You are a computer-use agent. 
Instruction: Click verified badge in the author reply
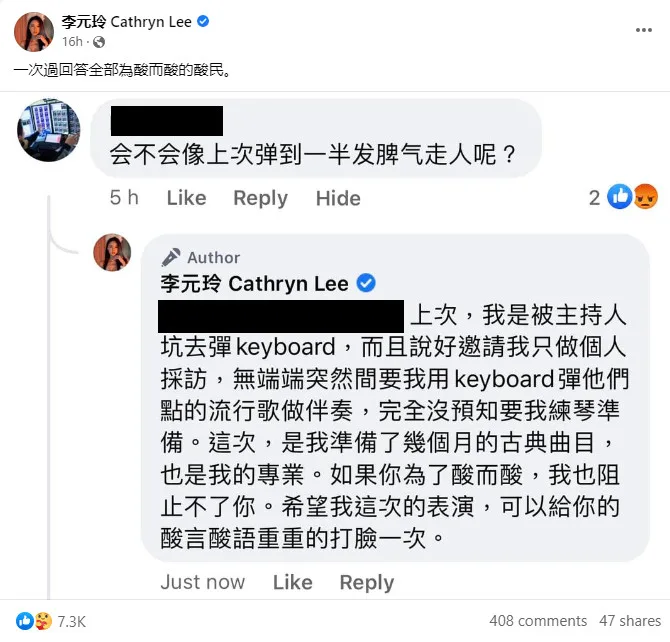coord(366,283)
